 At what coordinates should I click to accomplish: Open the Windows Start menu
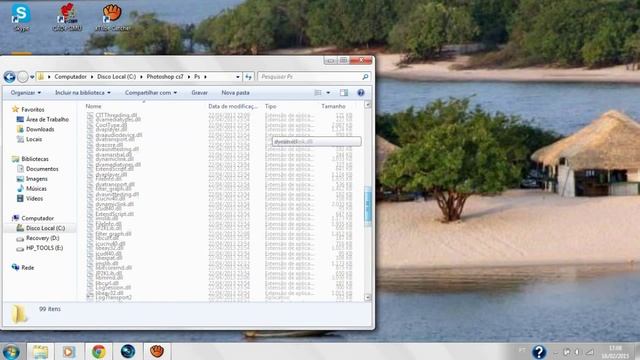[x=11, y=351]
